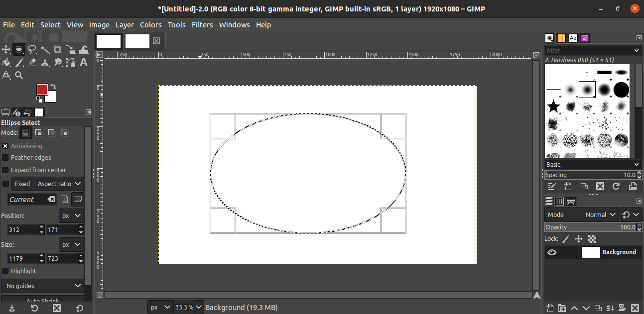Select the Paintbrush tool
644x314 pixels.
pos(19,62)
